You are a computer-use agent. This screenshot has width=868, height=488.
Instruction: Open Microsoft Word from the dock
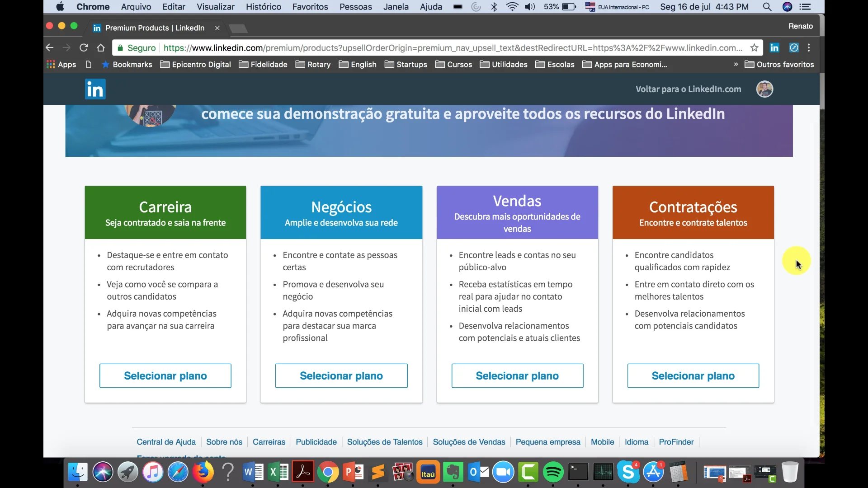(x=253, y=473)
